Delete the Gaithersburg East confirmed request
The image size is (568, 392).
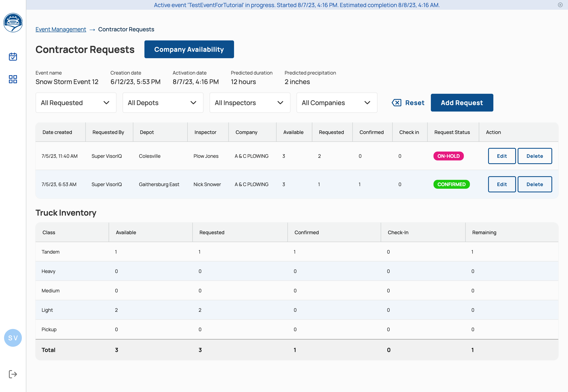[x=535, y=184]
